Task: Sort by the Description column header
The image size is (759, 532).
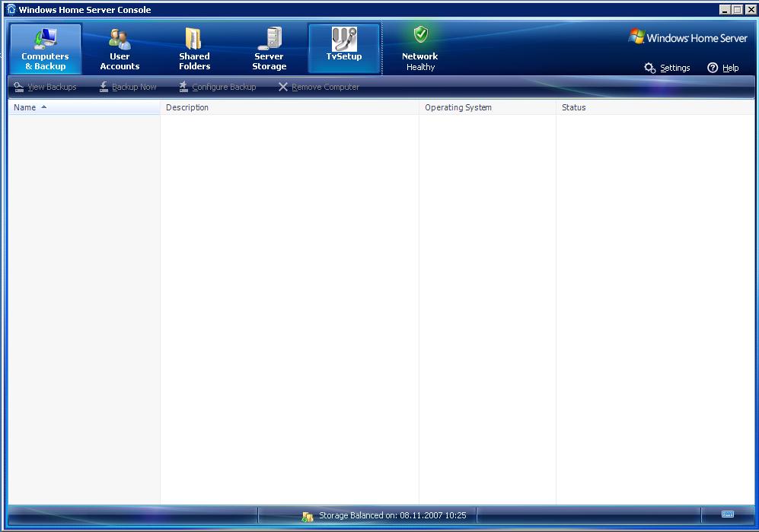Action: [x=289, y=107]
